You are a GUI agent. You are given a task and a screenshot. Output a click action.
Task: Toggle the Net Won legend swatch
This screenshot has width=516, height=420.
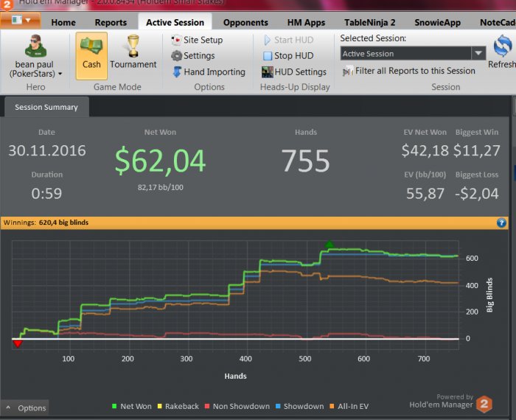(x=114, y=406)
